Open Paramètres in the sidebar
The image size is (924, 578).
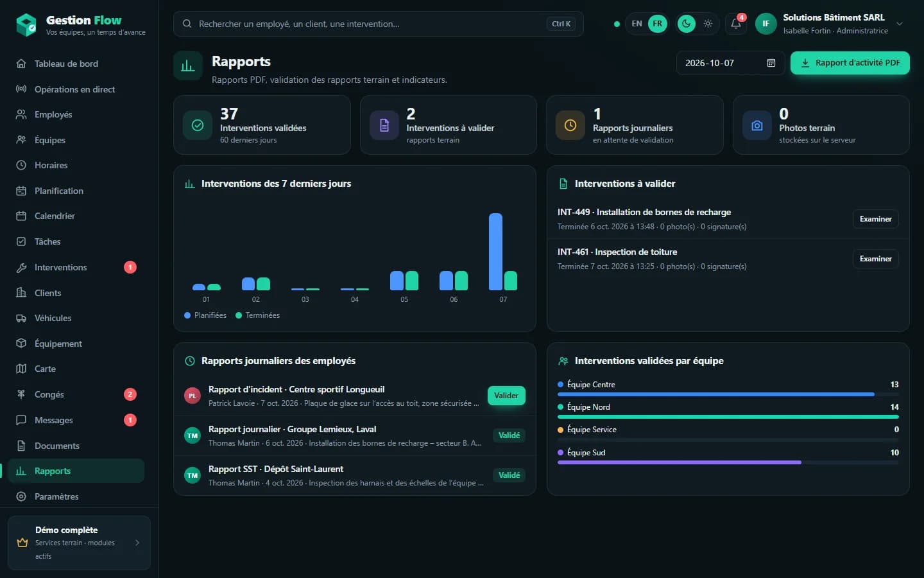76,496
